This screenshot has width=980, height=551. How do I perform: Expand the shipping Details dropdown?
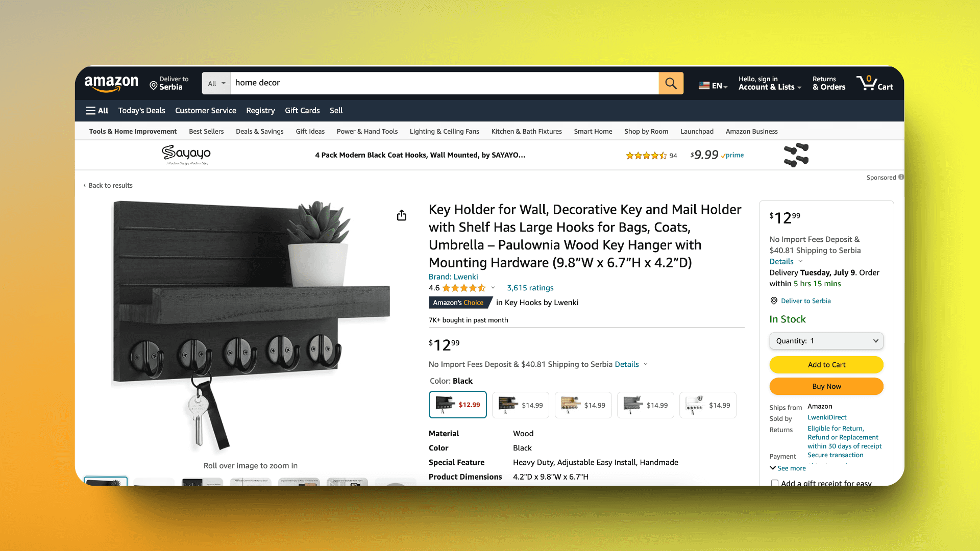pos(627,364)
